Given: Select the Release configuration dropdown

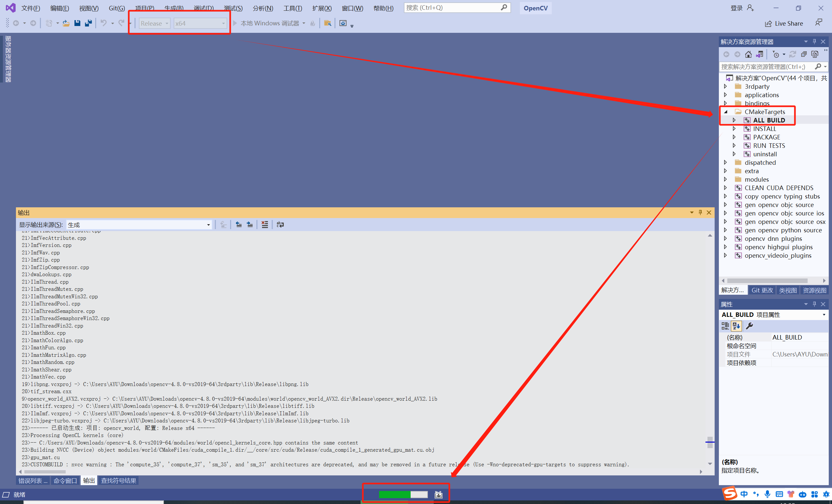Looking at the screenshot, I should [x=153, y=23].
